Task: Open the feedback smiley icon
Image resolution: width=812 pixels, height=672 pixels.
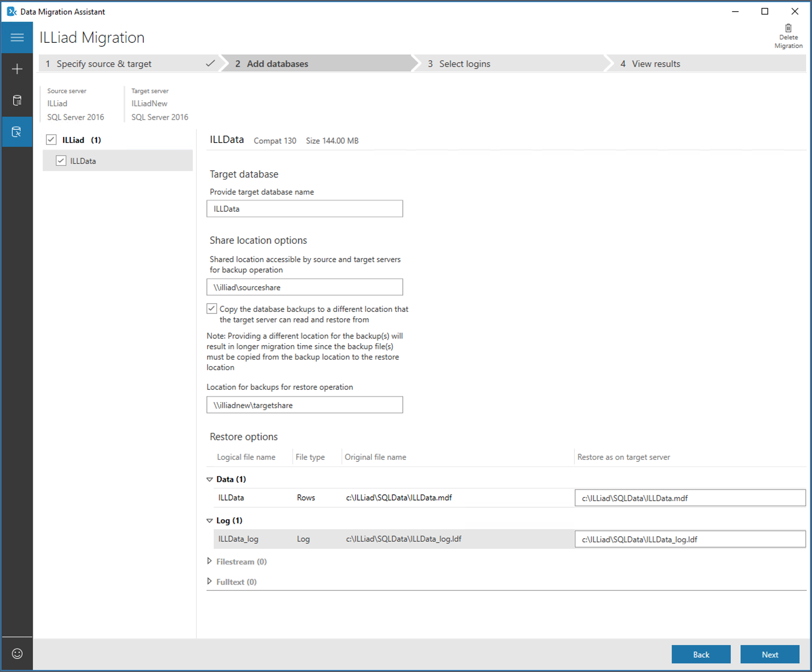Action: coord(17,653)
